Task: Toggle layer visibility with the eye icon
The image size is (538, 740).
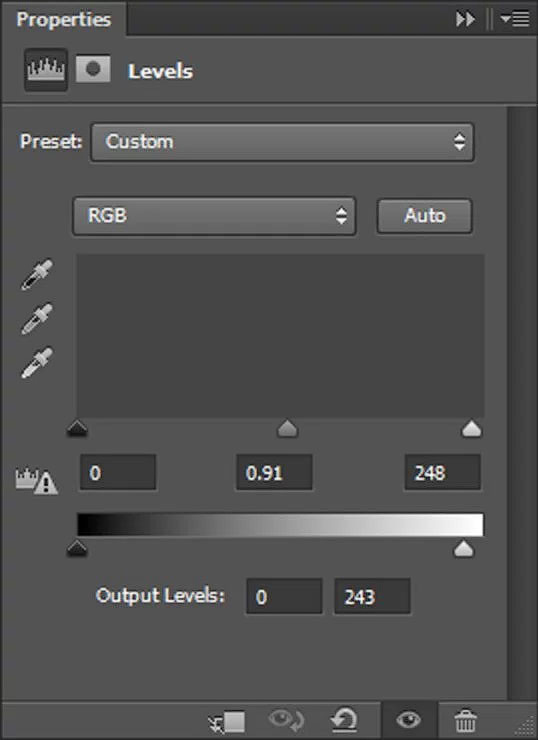Action: [x=409, y=720]
